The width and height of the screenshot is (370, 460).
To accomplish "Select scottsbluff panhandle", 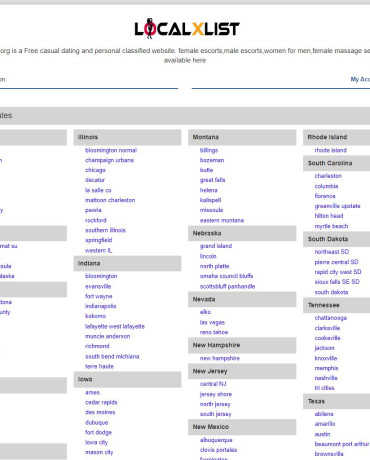I will click(228, 286).
